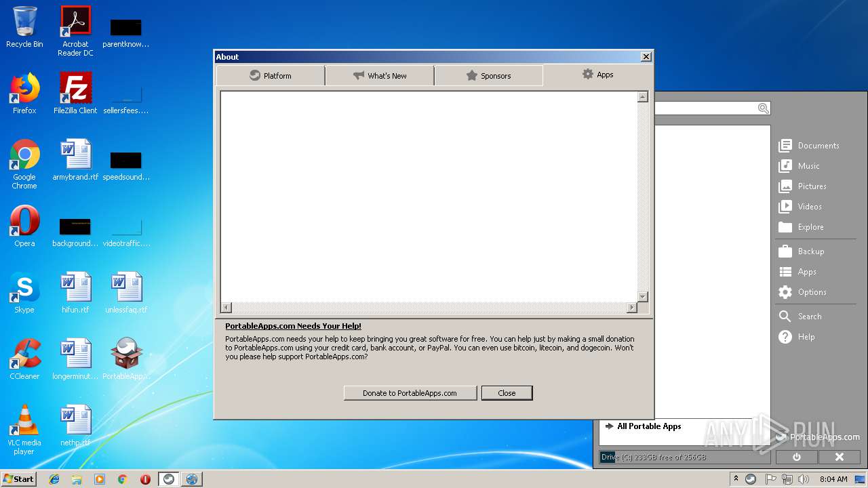Viewport: 868px width, 488px height.
Task: Click the volume speaker tray icon
Action: [x=804, y=479]
